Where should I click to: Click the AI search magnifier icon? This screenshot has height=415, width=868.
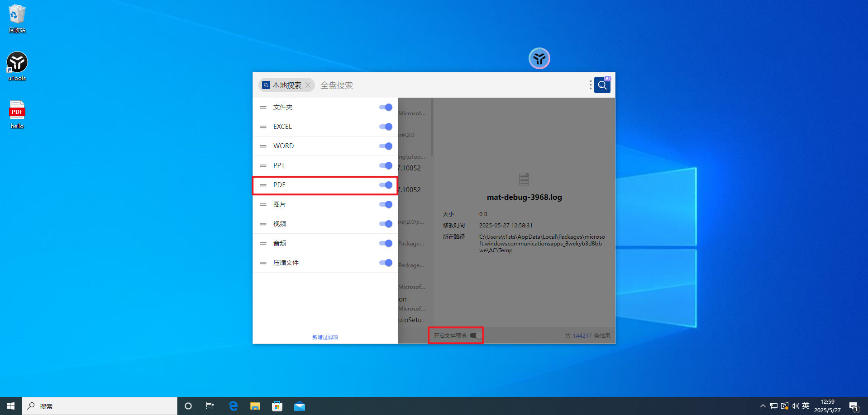(x=602, y=85)
